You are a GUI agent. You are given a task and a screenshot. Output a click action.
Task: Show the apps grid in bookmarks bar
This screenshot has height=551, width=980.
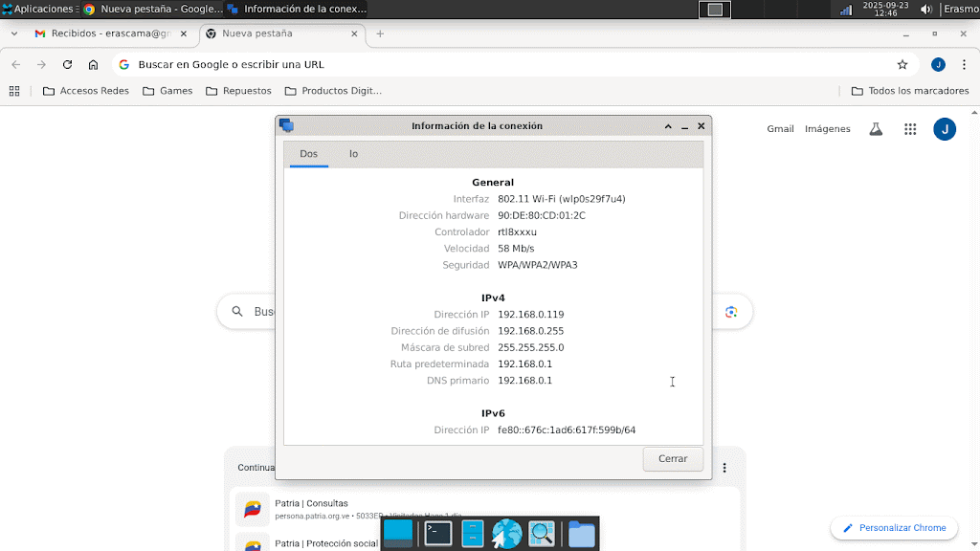(14, 91)
